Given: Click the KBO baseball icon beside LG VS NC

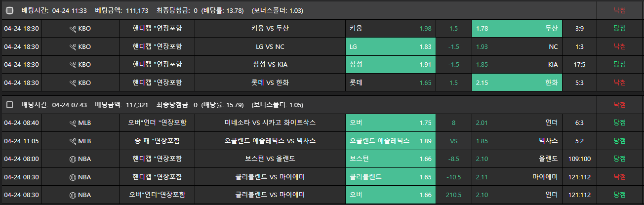Looking at the screenshot, I should click(x=73, y=47).
